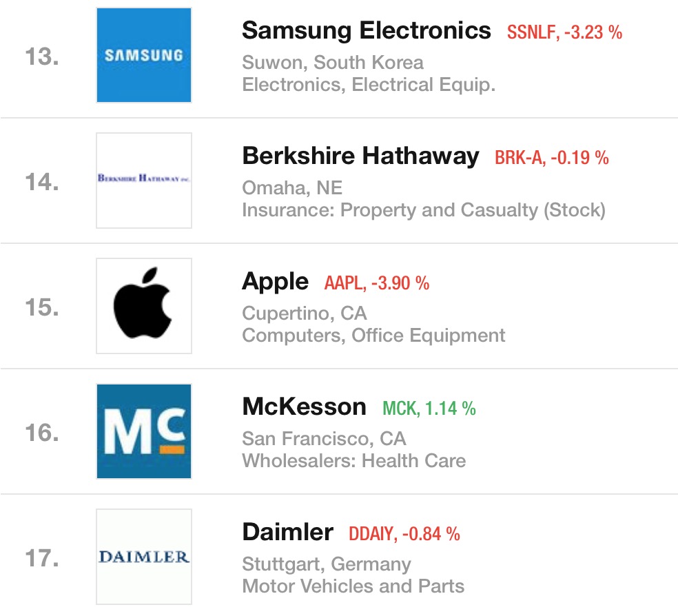Screen dimensions: 678x616
Task: Click the black Apple logo
Action: tap(144, 305)
